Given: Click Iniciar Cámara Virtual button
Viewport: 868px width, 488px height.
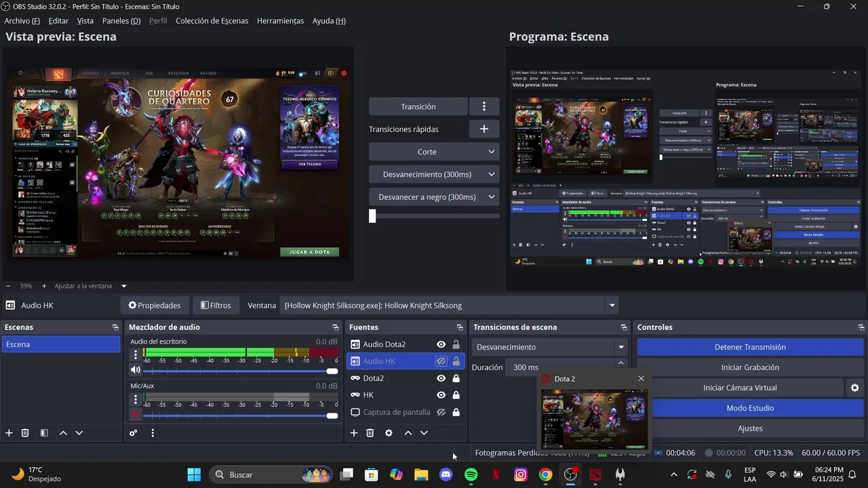Looking at the screenshot, I should 740,388.
